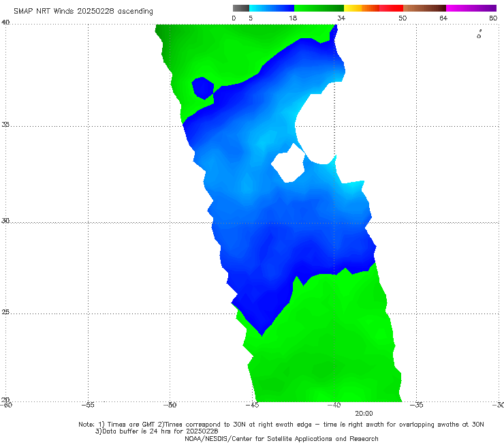This screenshot has height=443, width=504.
Task: Click the title 'SMAP NRT Winds 20250228 ascending'
Action: pos(83,11)
